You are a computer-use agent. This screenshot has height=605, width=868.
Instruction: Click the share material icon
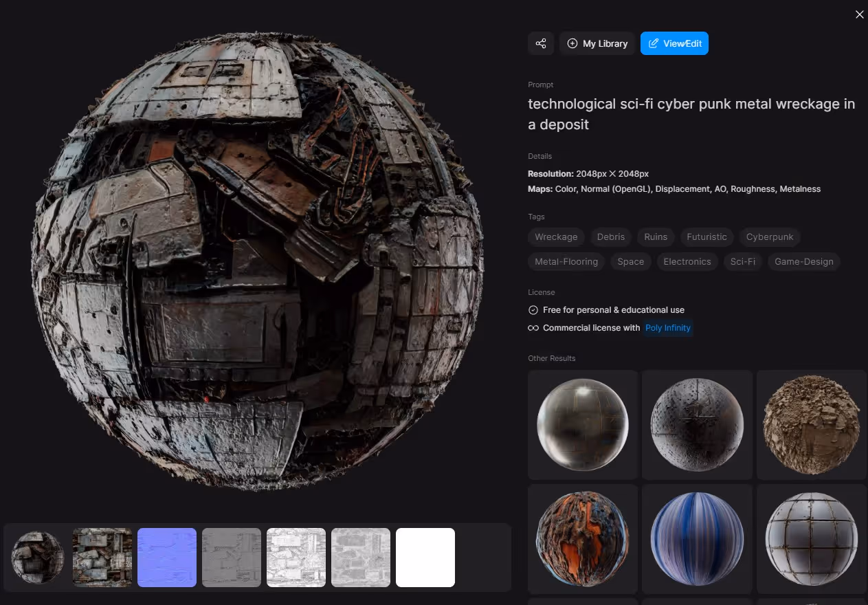pos(541,43)
